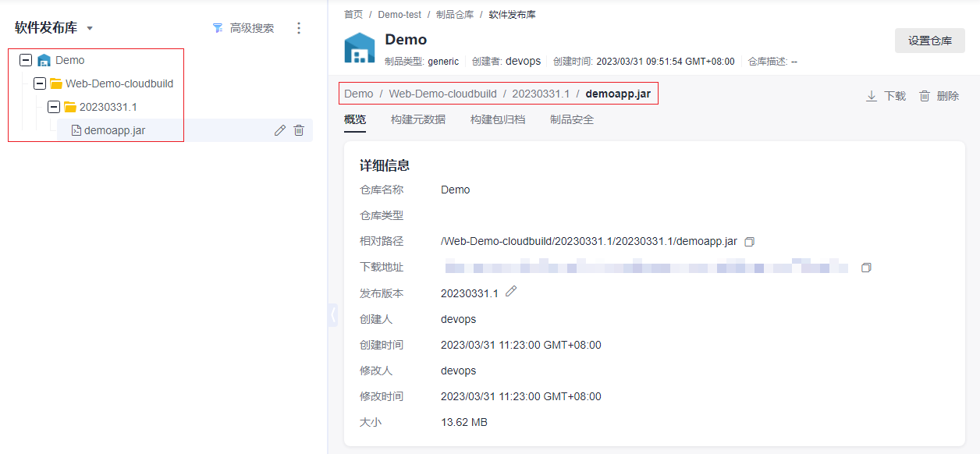Delete demoapp.jar using trash icon in tree
The width and height of the screenshot is (980, 454).
(x=299, y=130)
